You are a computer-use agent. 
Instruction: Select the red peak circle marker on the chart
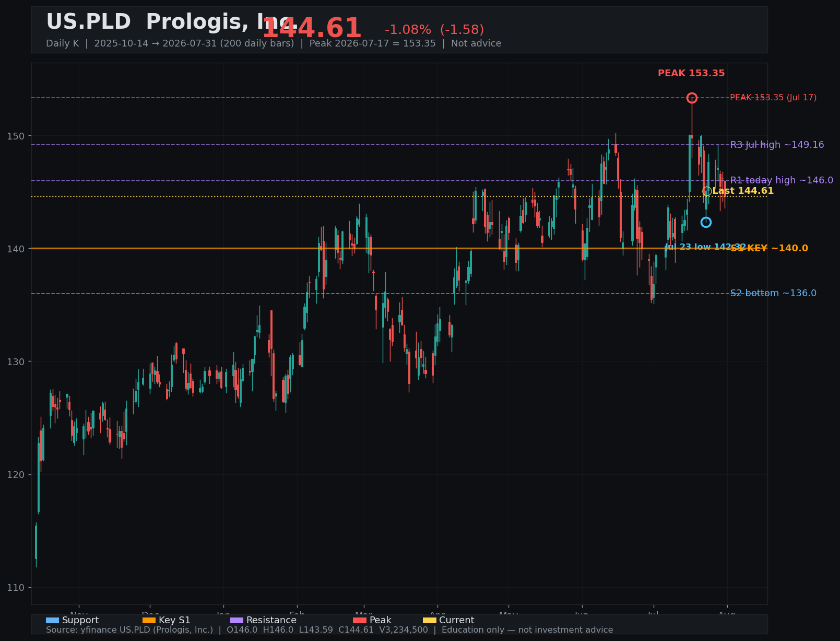coord(692,98)
